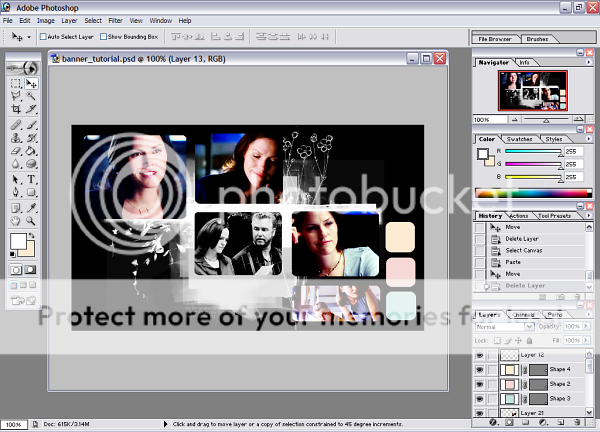Hide the Shape 4 layer
Screen dimensions: 600x432
480,369
